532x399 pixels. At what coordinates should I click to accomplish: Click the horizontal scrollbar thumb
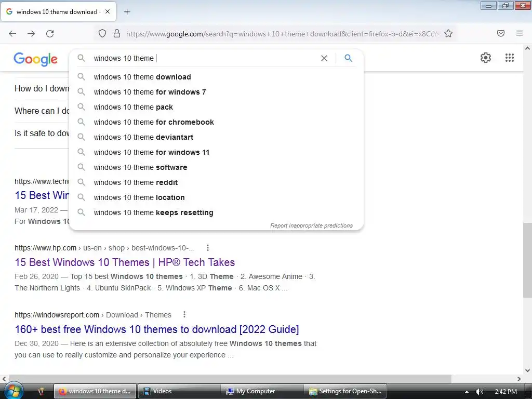coord(230,379)
